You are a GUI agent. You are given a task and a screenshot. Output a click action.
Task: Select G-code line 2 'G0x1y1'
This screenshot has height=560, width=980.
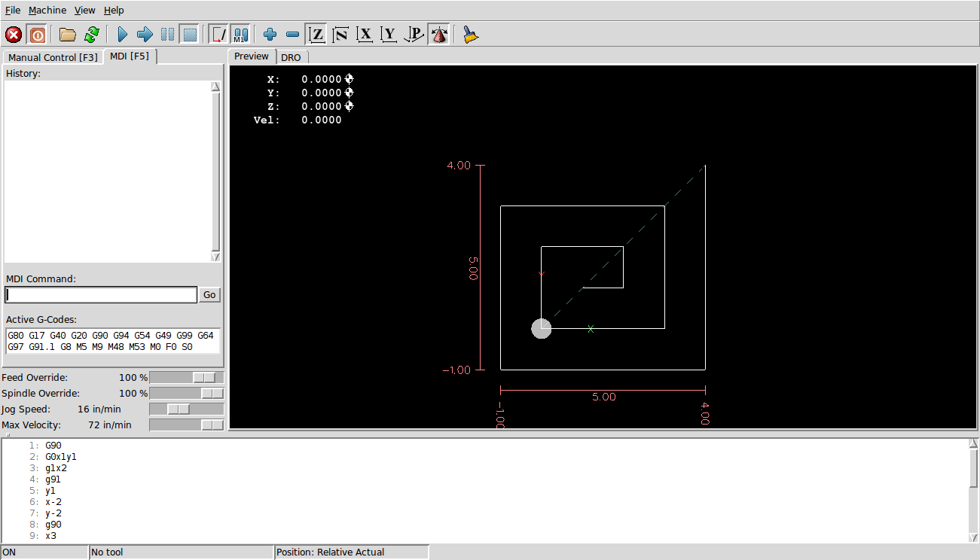pos(61,457)
